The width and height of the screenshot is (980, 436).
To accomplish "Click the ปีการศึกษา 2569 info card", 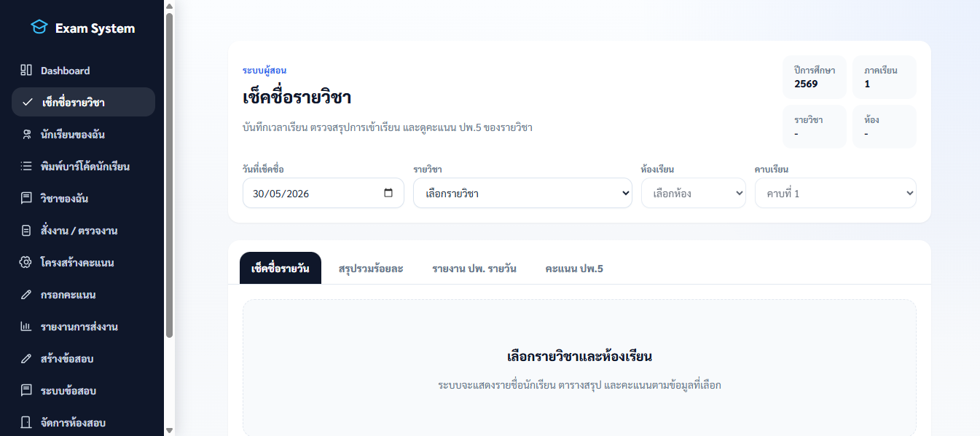I will click(x=815, y=77).
